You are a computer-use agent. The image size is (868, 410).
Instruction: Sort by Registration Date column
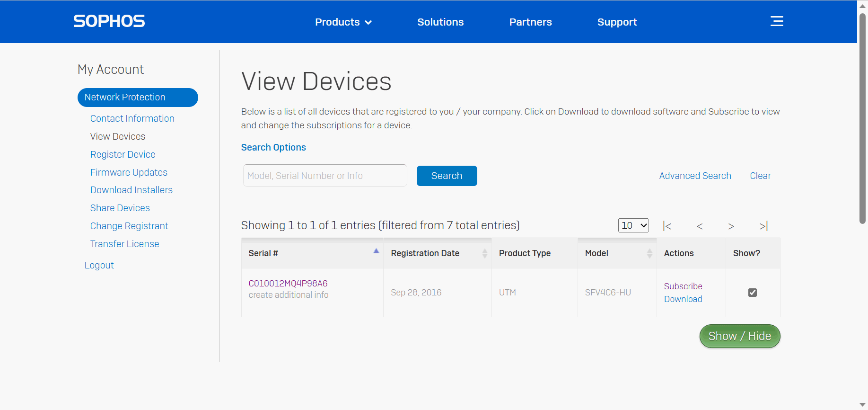pyautogui.click(x=438, y=253)
